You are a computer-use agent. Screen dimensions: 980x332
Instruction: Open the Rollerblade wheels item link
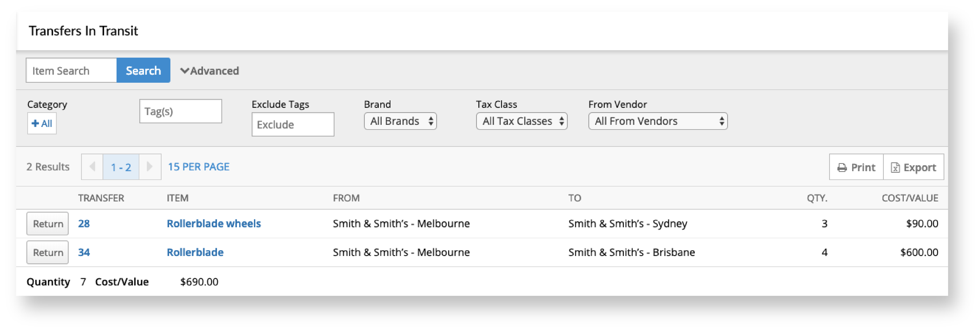coord(214,224)
